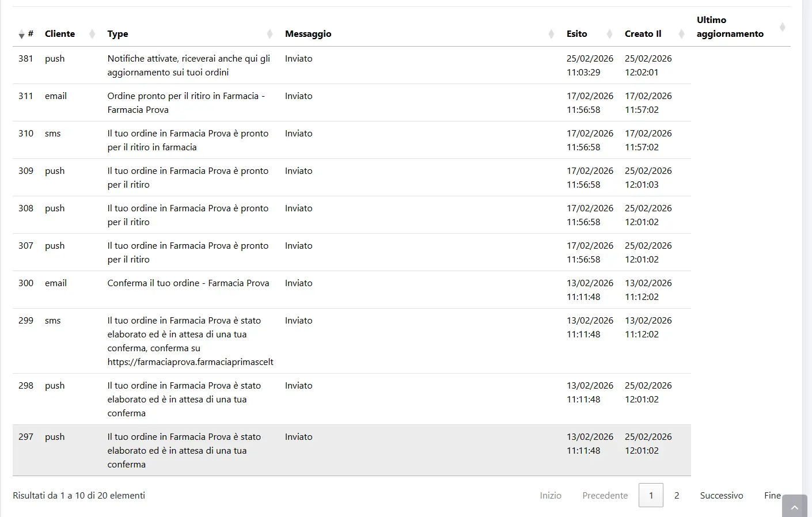This screenshot has width=812, height=517.
Task: Select row number 307
Action: 26,246
